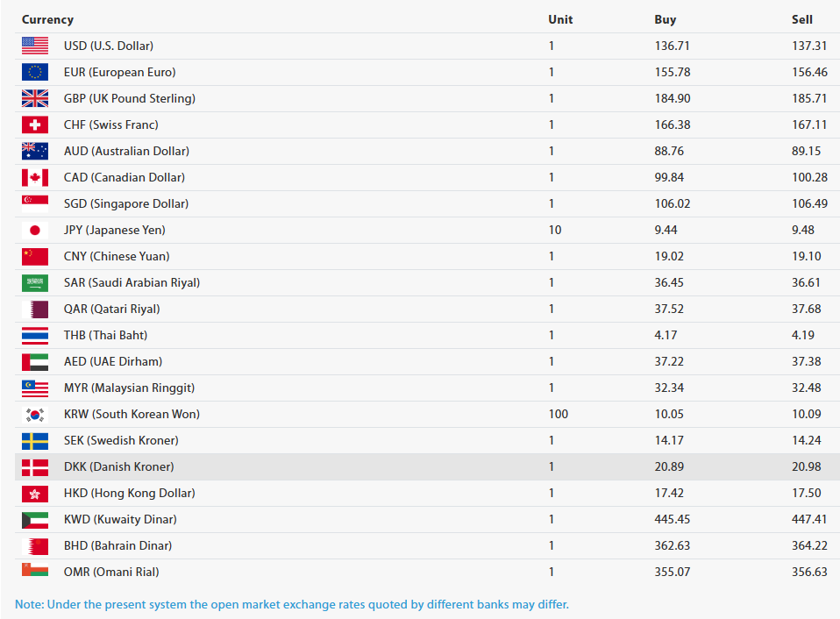Select the South Korean flag icon
Screen dimensions: 840x619
click(35, 414)
